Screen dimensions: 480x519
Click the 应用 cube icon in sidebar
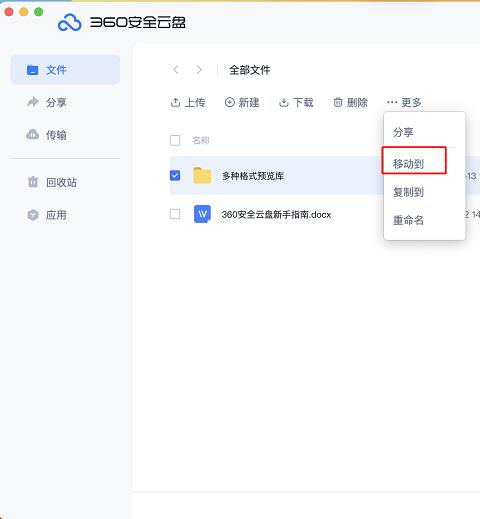(x=33, y=215)
